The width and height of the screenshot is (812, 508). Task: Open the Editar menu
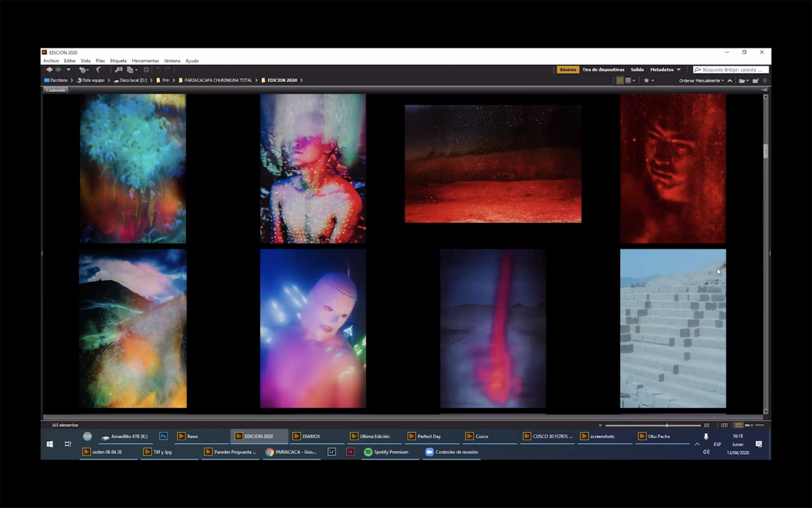pos(70,61)
